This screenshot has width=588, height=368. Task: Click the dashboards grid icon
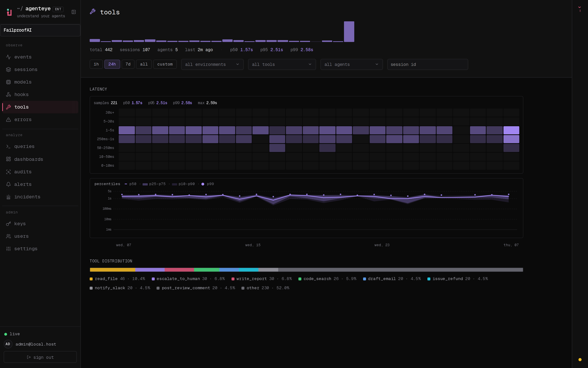[x=8, y=159]
